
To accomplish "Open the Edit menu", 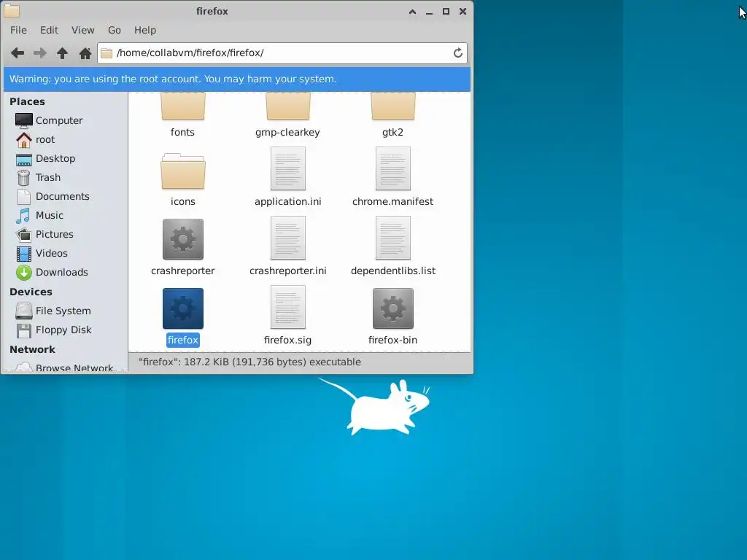I will (x=49, y=30).
